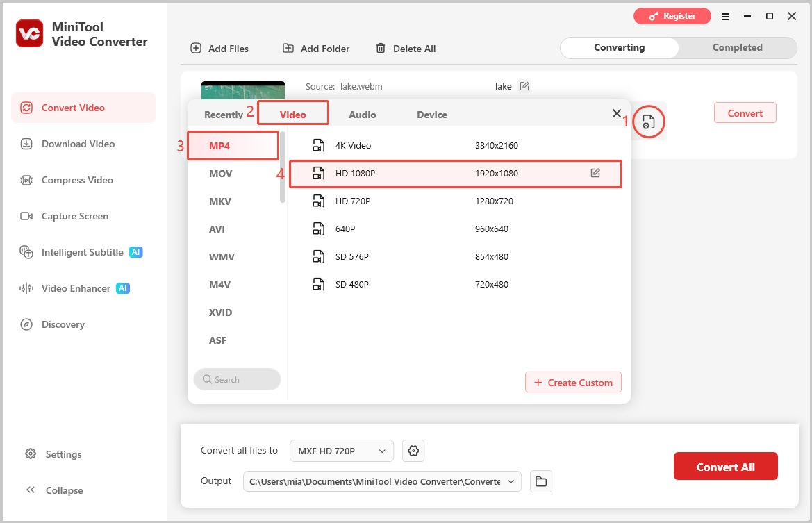Click the Register button
This screenshot has height=523, width=812.
[x=672, y=16]
